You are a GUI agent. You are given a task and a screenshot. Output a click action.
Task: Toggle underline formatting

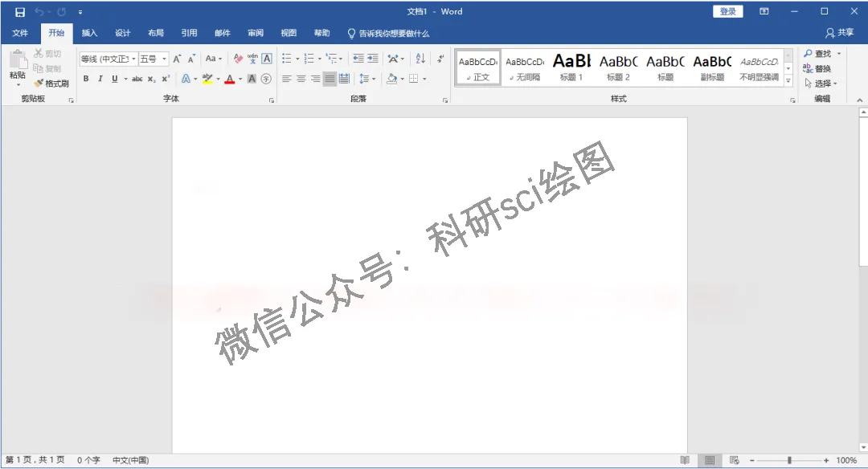click(x=115, y=79)
